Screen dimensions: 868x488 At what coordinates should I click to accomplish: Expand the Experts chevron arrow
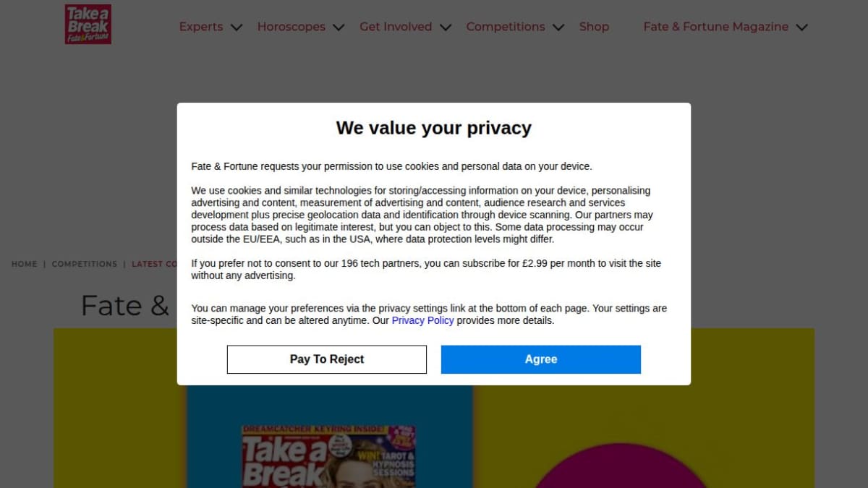(237, 27)
